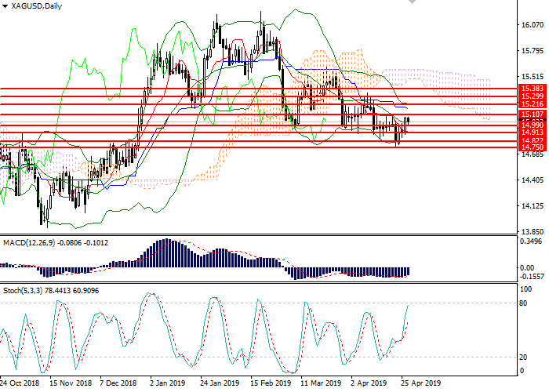549x392 pixels.
Task: Click the 80 level on Stochastic scale
Action: click(524, 303)
